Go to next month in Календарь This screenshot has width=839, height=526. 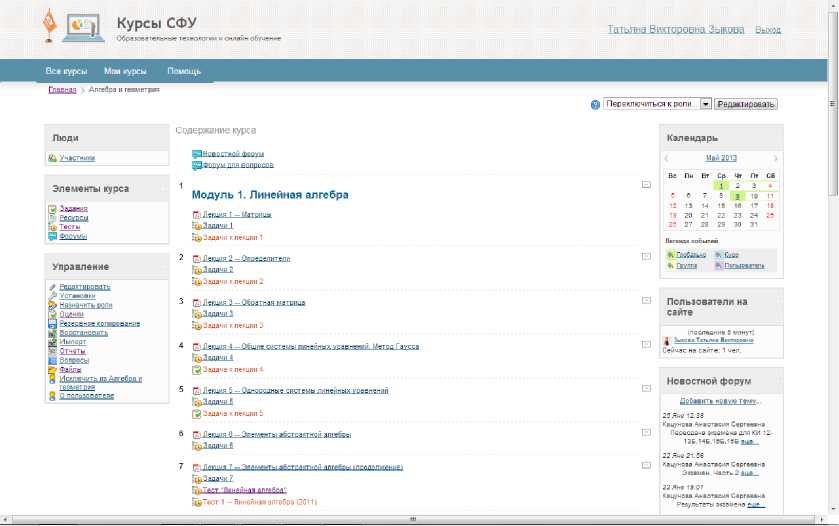775,158
